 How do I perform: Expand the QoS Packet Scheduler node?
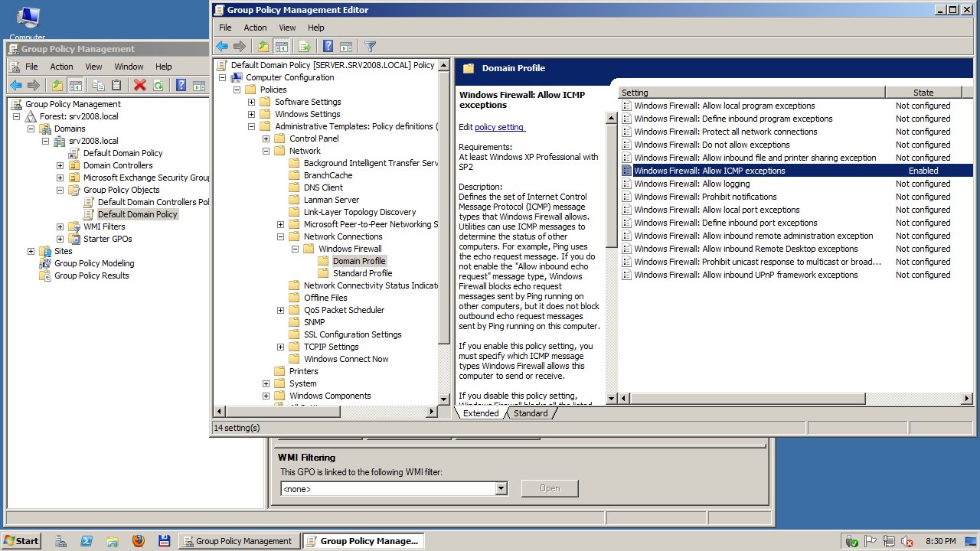(x=281, y=310)
